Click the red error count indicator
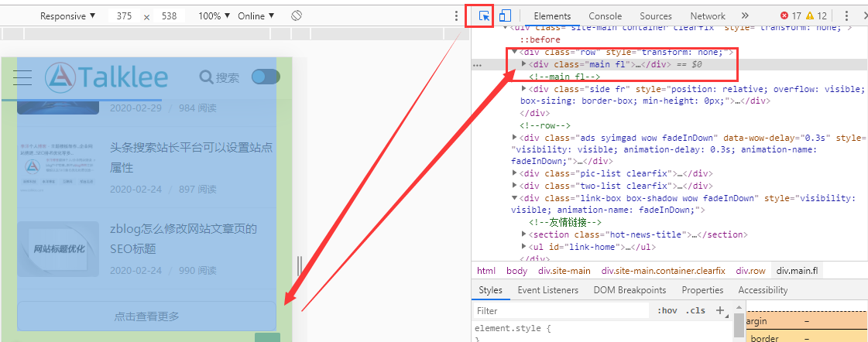Viewport: 868px width, 342px height. coord(790,15)
